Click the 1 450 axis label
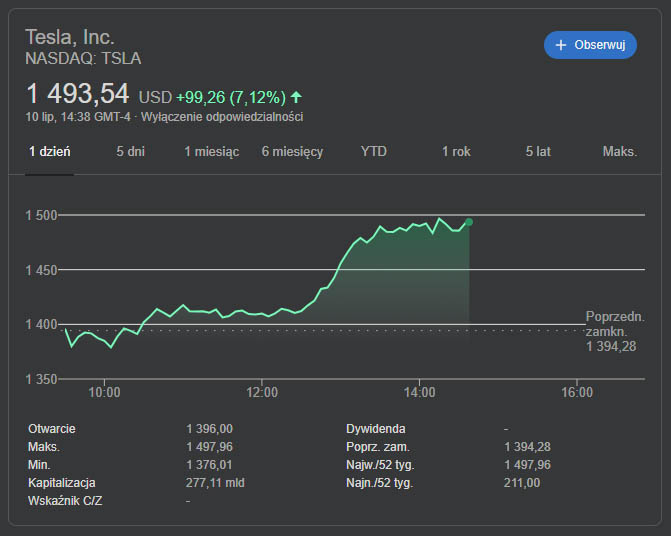Screen dimensions: 671x536 (41, 270)
